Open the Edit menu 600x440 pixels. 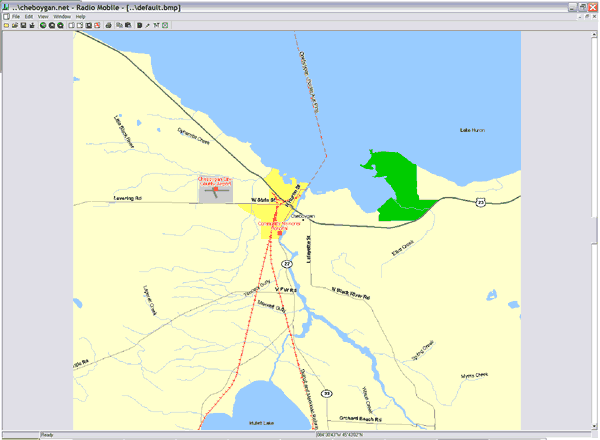coord(29,17)
